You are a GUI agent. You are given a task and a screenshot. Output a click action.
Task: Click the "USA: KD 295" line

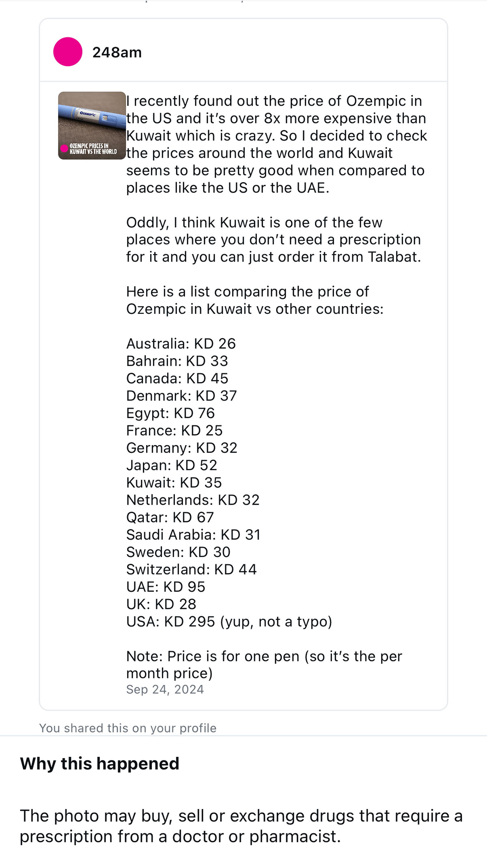click(229, 622)
